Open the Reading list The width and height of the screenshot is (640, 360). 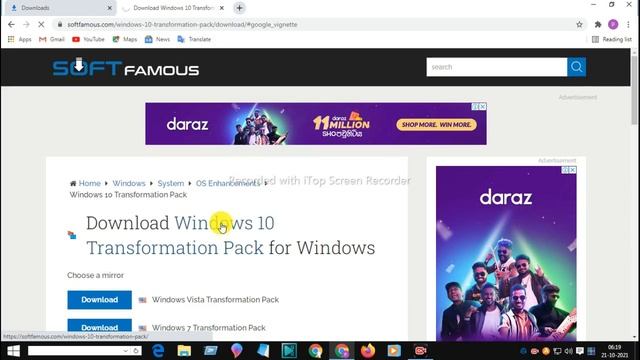tap(611, 39)
